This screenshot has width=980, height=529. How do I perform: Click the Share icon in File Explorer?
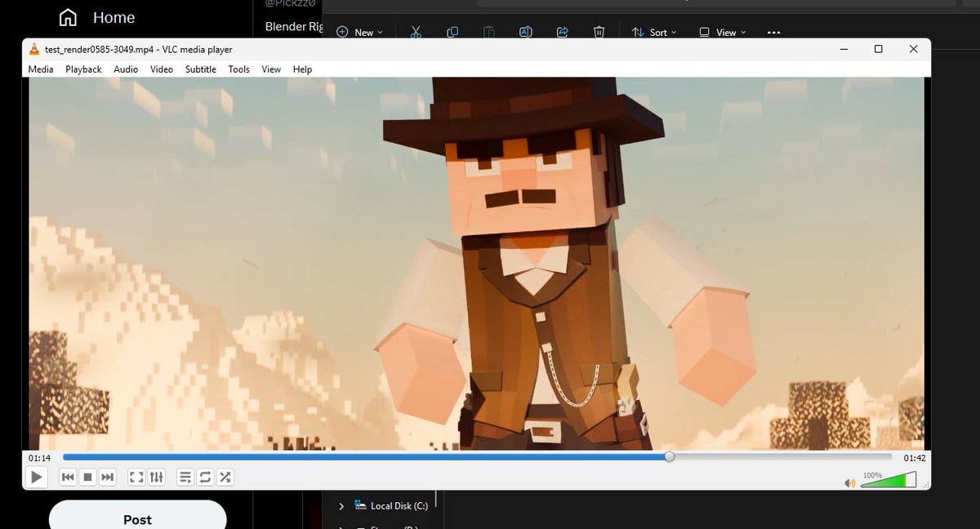[x=563, y=32]
